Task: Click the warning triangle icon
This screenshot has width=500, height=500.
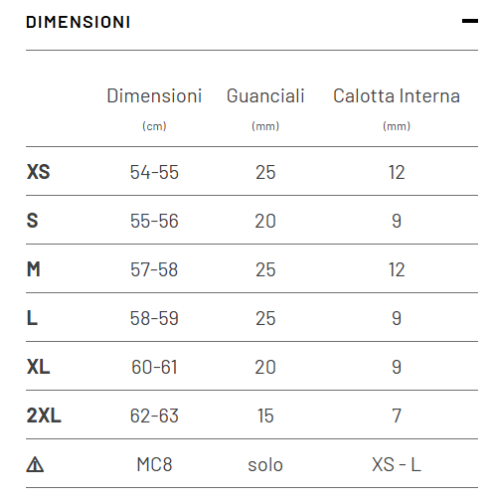Action: [35, 465]
